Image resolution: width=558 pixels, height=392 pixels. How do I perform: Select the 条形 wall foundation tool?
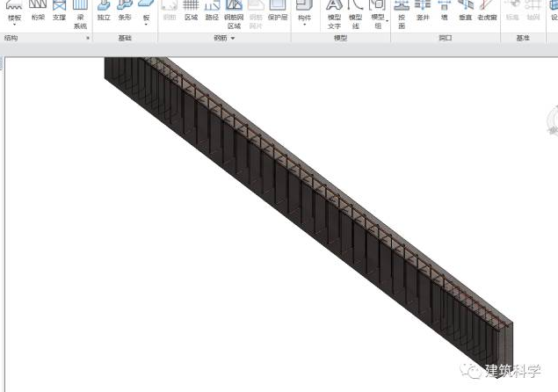125,11
